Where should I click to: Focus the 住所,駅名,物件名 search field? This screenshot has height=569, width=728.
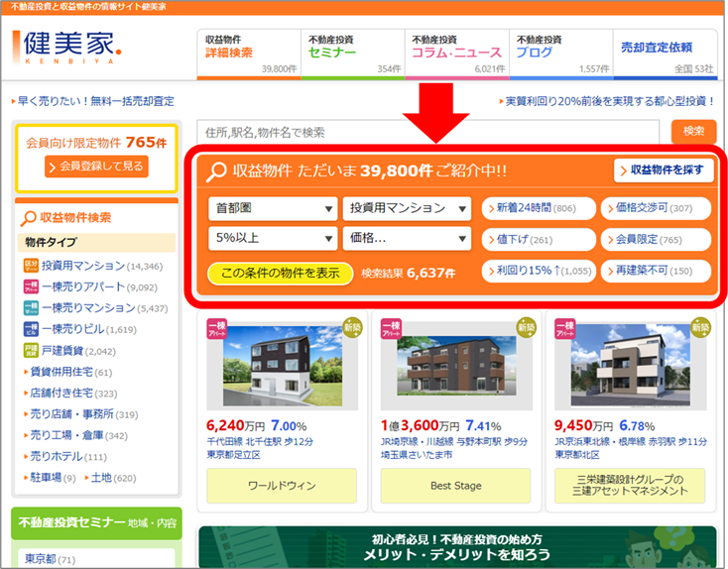point(428,132)
